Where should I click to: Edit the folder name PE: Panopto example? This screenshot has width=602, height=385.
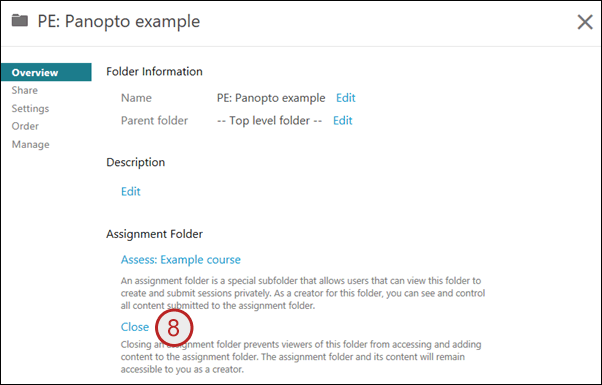[x=346, y=98]
